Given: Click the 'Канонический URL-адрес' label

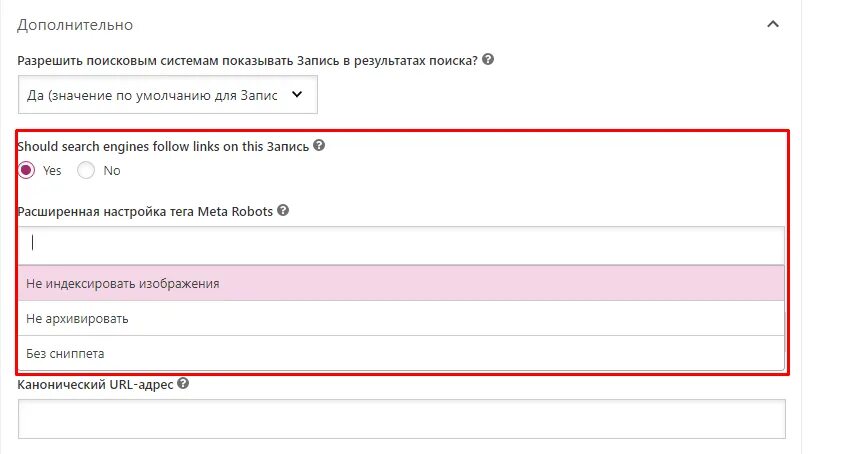Looking at the screenshot, I should [95, 383].
